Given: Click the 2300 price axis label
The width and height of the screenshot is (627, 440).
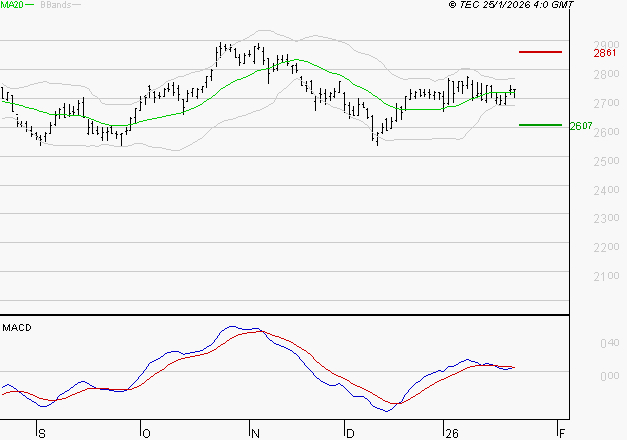Looking at the screenshot, I should click(606, 218).
